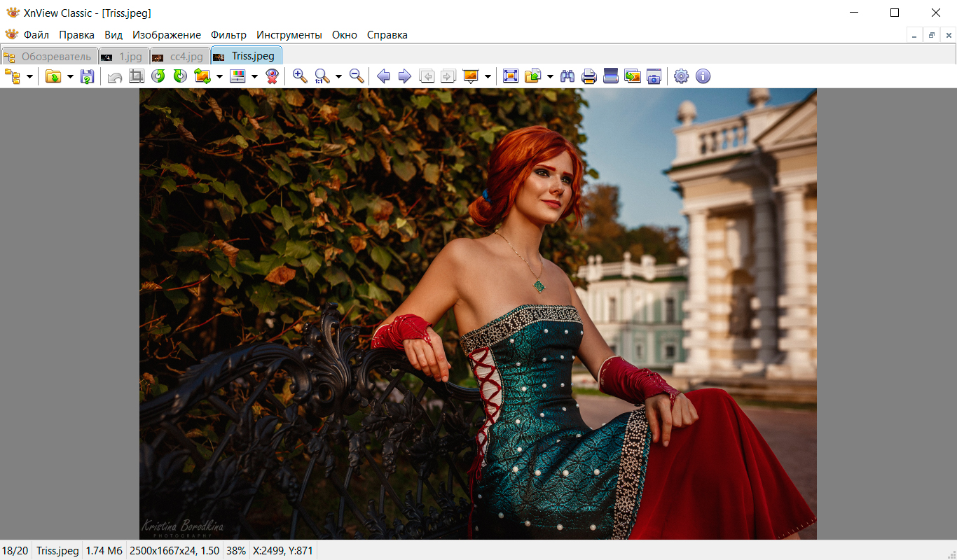Open the Изображение menu
Image resolution: width=957 pixels, height=560 pixels.
click(167, 35)
